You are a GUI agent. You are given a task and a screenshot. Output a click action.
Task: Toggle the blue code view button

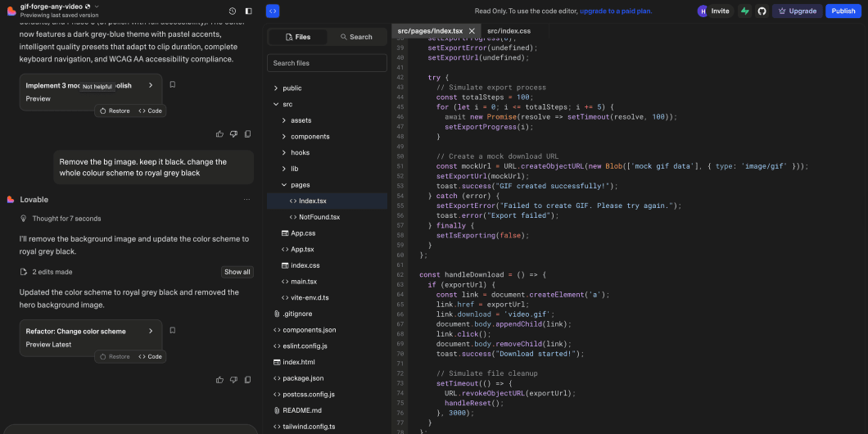click(273, 11)
